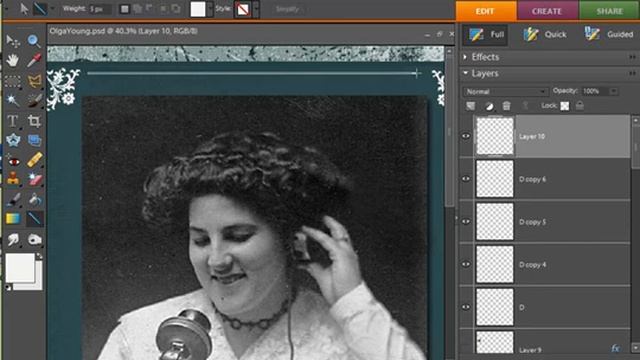Open the Effects panel options menu
This screenshot has width=640, height=360.
coord(632,57)
